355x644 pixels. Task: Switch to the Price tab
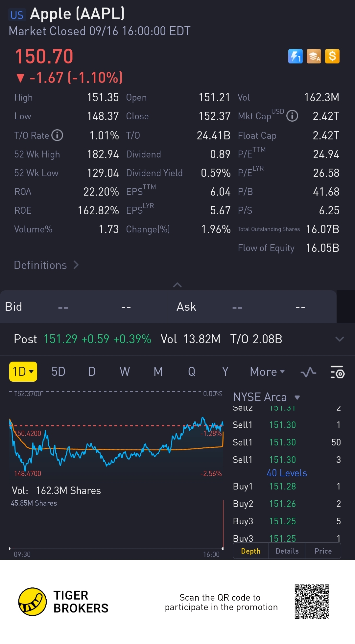[x=323, y=551]
